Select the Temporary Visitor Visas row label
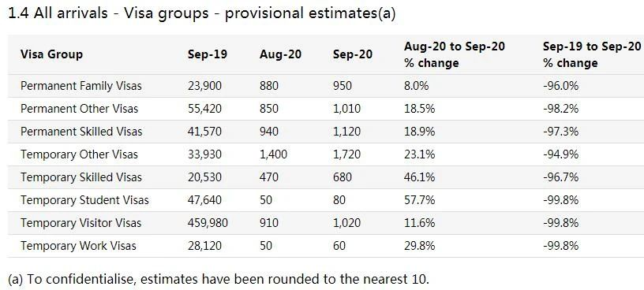Viewport: 644px width, 290px height. point(81,223)
